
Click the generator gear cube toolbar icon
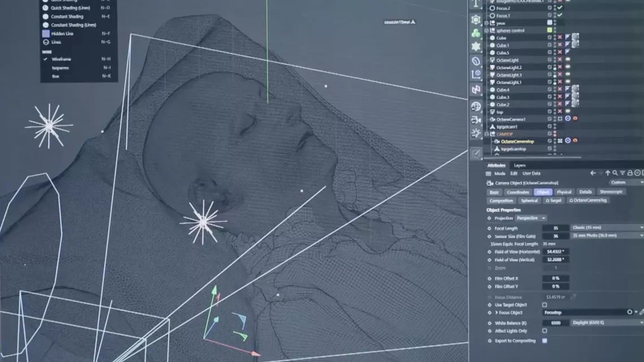(x=476, y=19)
